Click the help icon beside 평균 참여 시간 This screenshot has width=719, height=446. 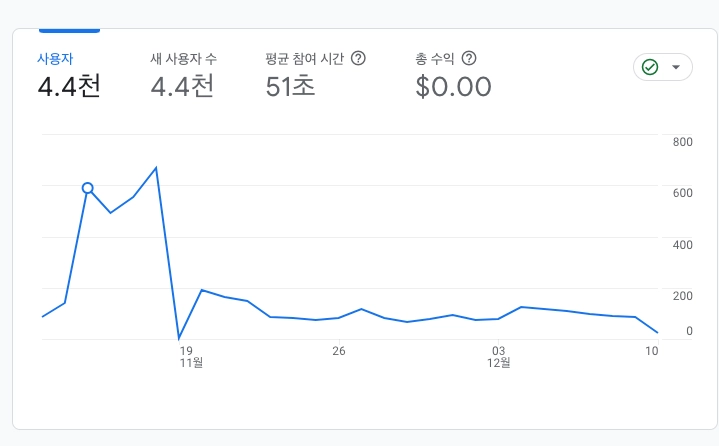[x=358, y=59]
